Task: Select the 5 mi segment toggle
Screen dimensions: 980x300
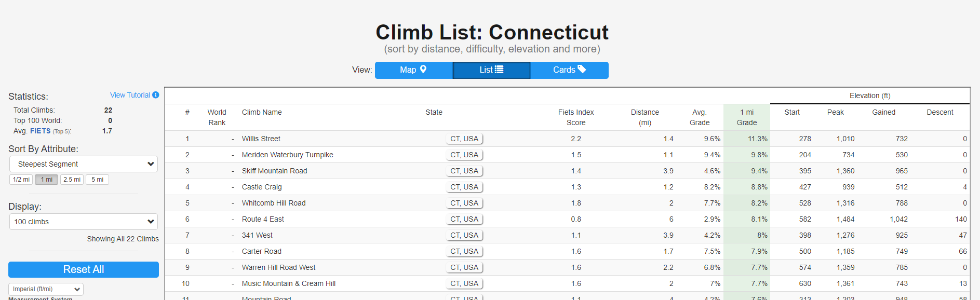Action: click(97, 180)
